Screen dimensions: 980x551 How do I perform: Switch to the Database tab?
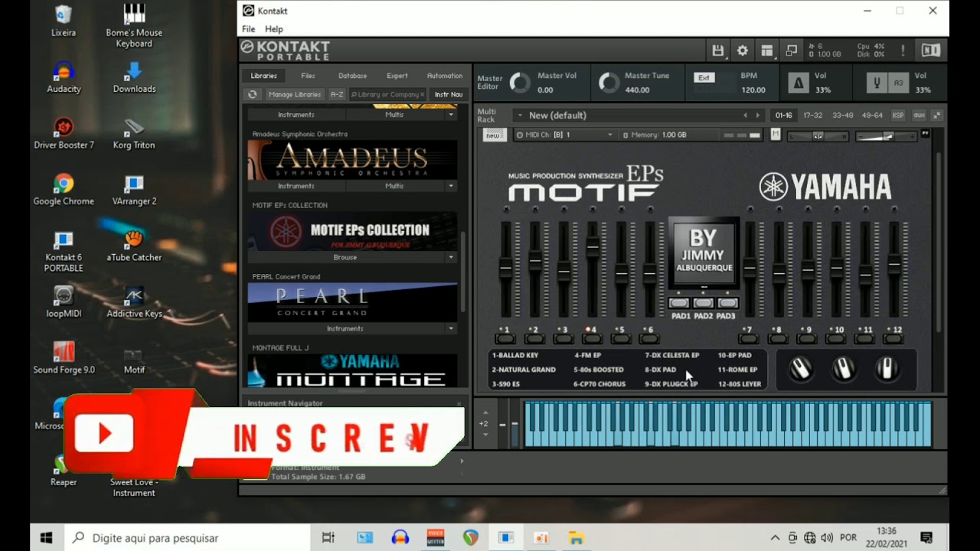[x=352, y=76]
